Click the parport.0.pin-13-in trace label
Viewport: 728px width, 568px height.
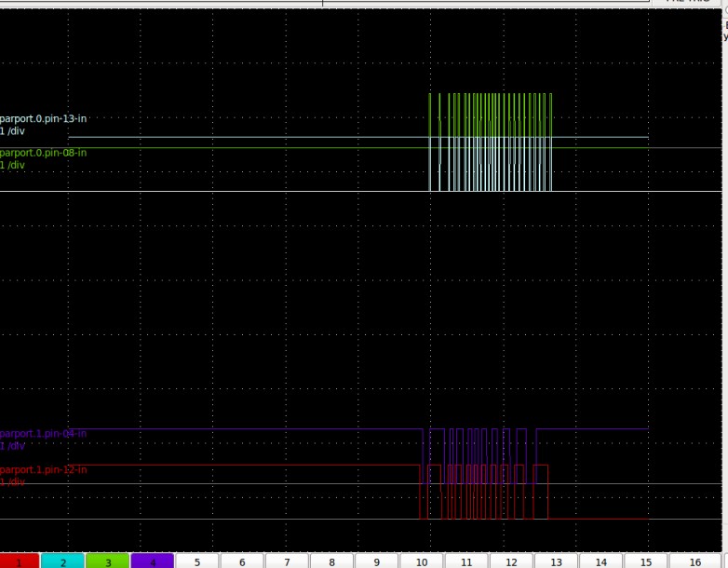43,119
